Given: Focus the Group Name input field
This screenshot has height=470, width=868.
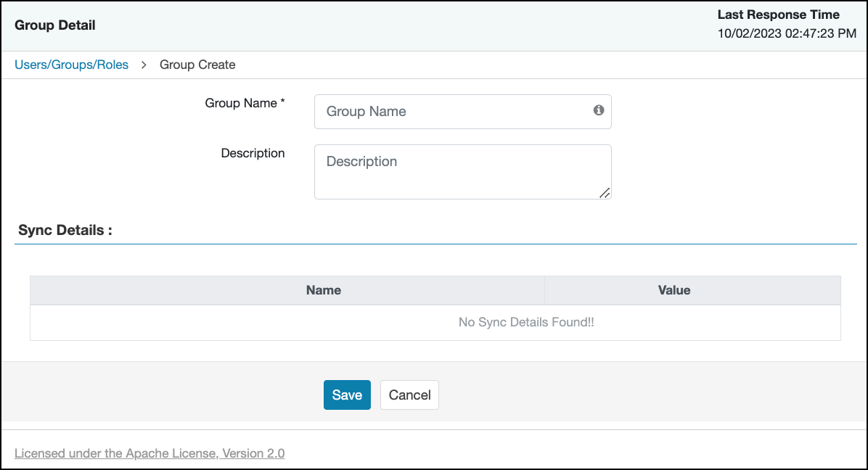Looking at the screenshot, I should pyautogui.click(x=454, y=112).
